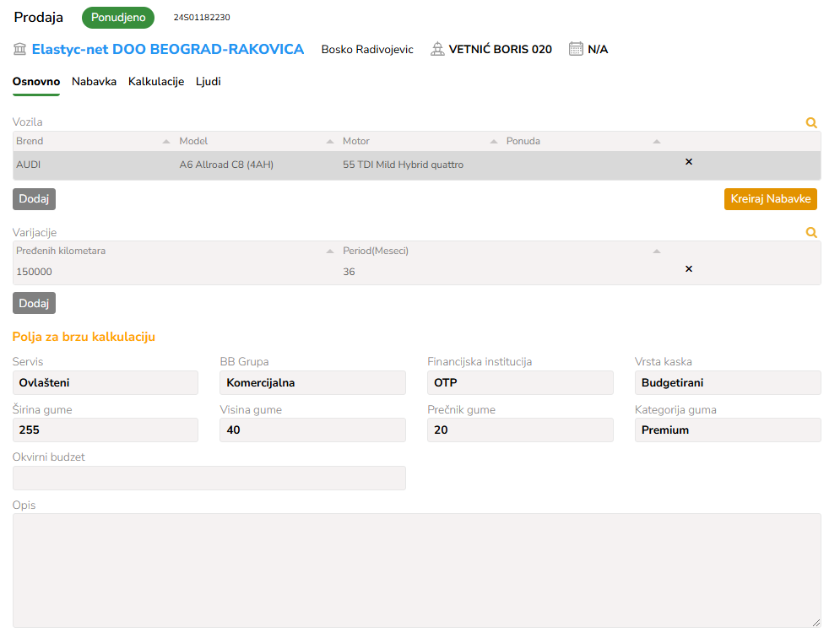Image resolution: width=840 pixels, height=638 pixels.
Task: Open Elastyc-net DOO BEOGRAD-RAKOVICA link
Action: pyautogui.click(x=167, y=49)
